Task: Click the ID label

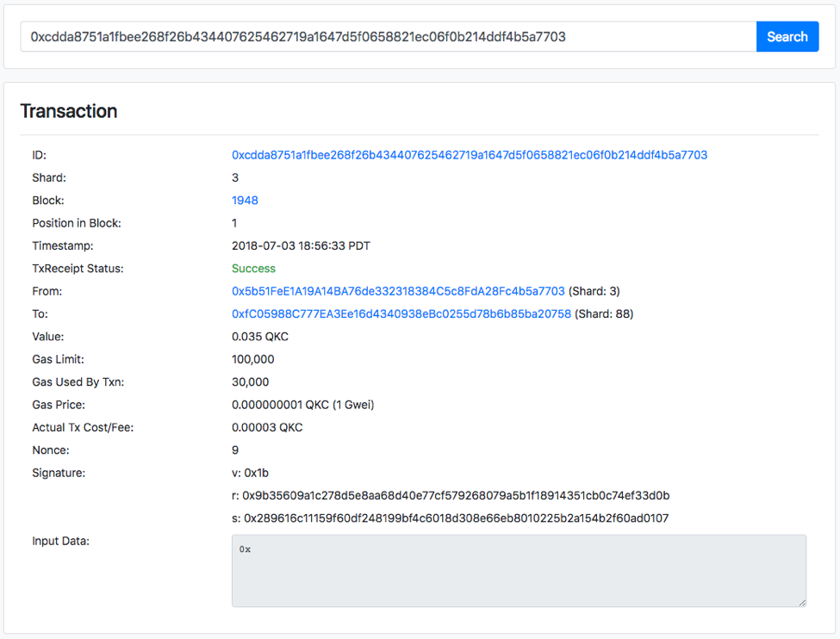Action: (x=39, y=155)
